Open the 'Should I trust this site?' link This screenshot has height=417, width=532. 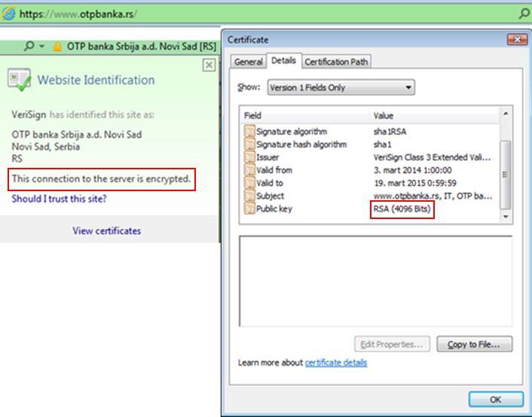[x=59, y=199]
